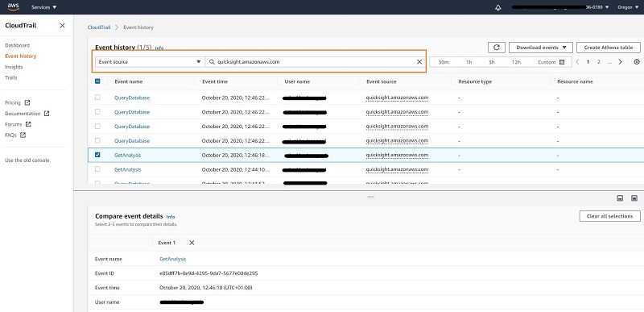Sort by Event time column header

pyautogui.click(x=215, y=81)
